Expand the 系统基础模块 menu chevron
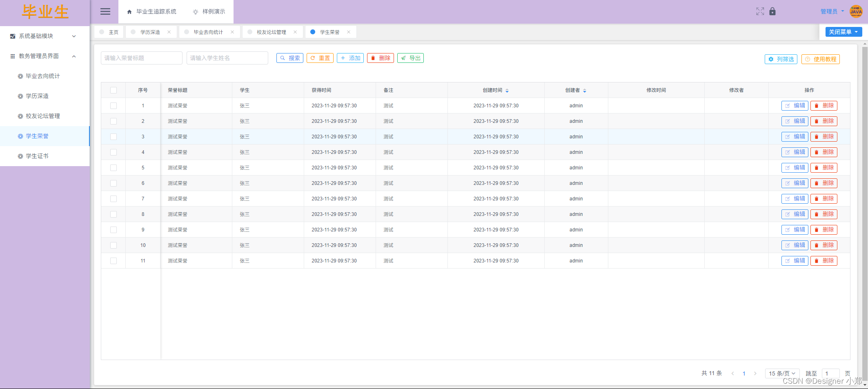Screen dimensions: 868x389 pyautogui.click(x=74, y=36)
